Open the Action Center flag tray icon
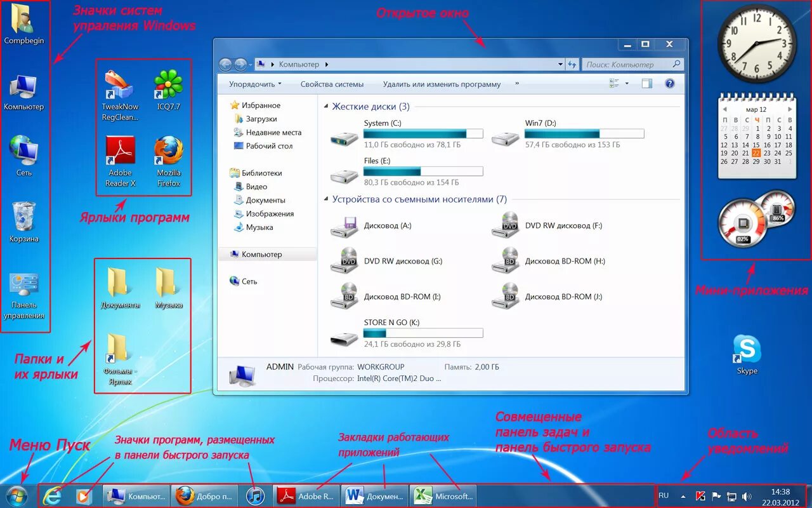This screenshot has width=812, height=508. click(x=716, y=497)
